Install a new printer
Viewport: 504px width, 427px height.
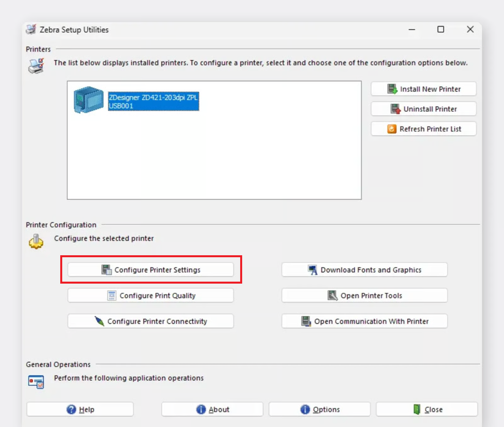(x=424, y=89)
